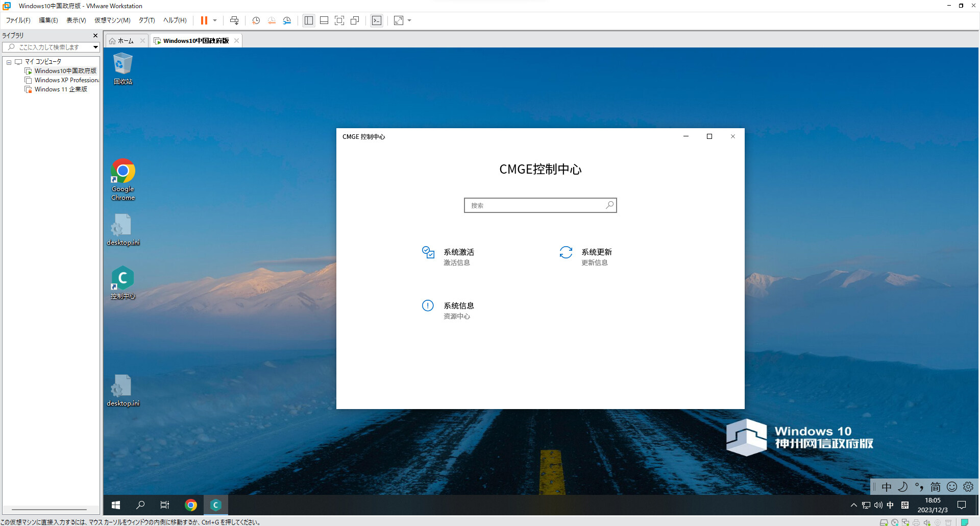Image resolution: width=980 pixels, height=526 pixels.
Task: Collapse the マイ コンピュータ tree node
Action: tap(8, 62)
